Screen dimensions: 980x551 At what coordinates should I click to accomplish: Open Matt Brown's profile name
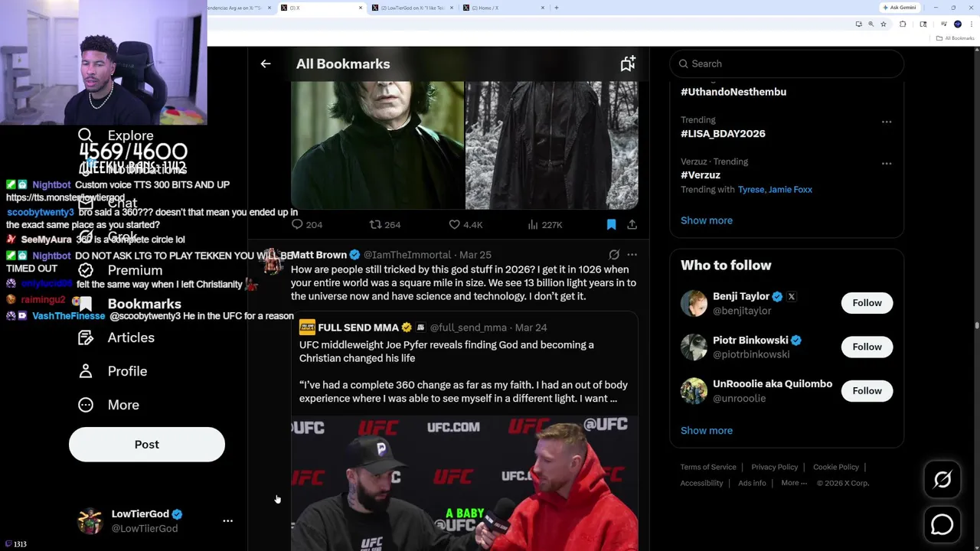[x=318, y=255]
